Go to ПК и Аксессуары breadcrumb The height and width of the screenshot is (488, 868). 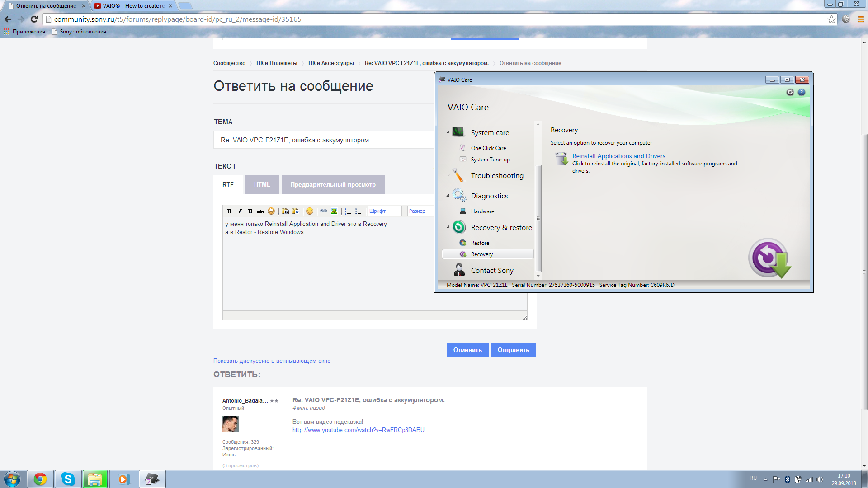[x=331, y=63]
